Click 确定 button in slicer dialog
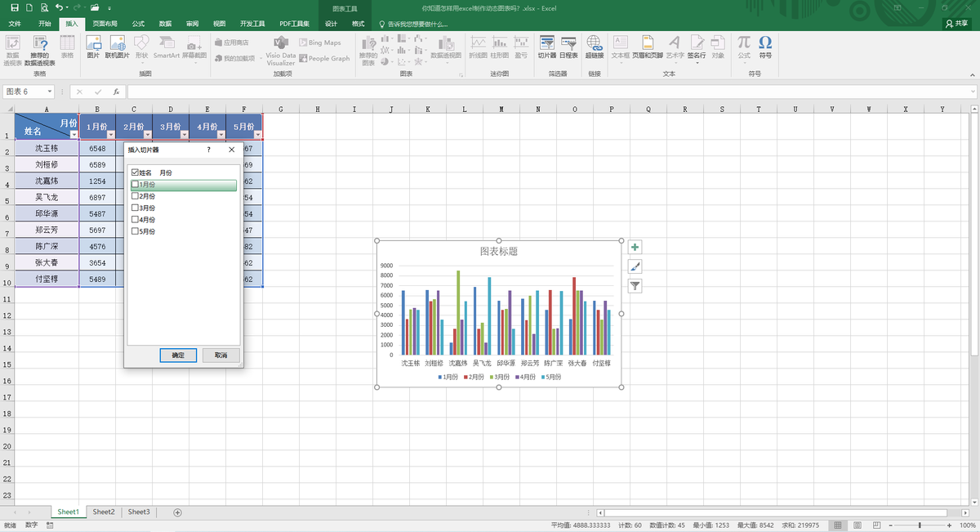Image resolution: width=980 pixels, height=532 pixels. point(178,355)
